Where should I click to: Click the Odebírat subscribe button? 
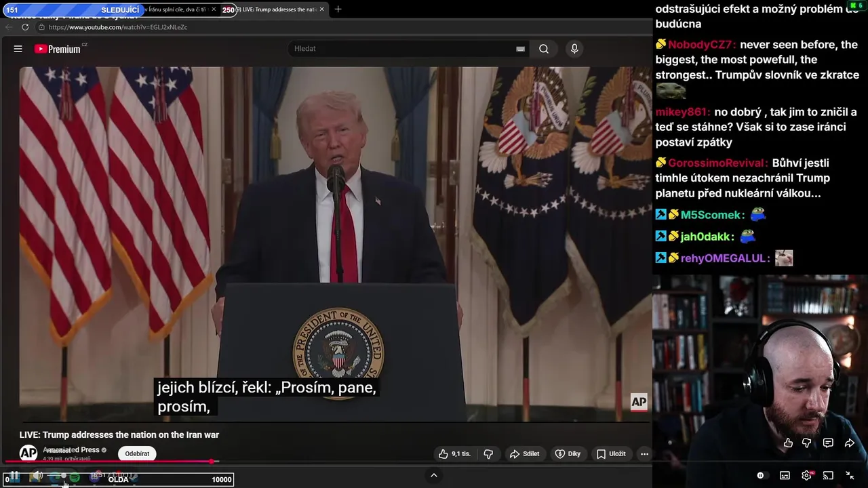[x=137, y=453]
